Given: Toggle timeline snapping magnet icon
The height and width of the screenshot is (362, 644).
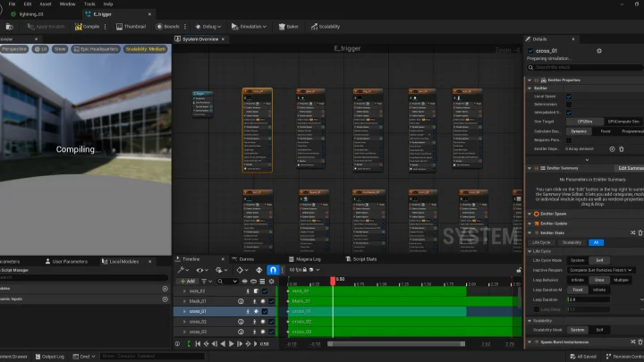Looking at the screenshot, I should [273, 270].
